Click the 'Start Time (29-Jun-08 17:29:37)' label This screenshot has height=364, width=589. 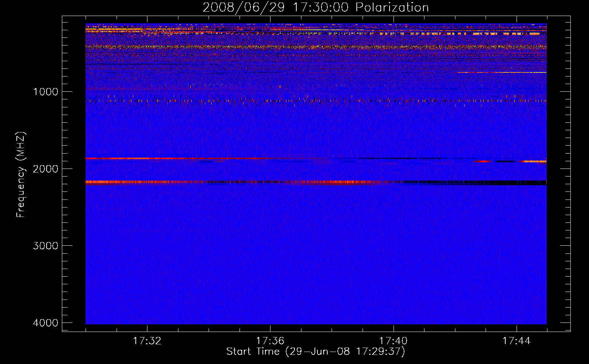pyautogui.click(x=316, y=352)
